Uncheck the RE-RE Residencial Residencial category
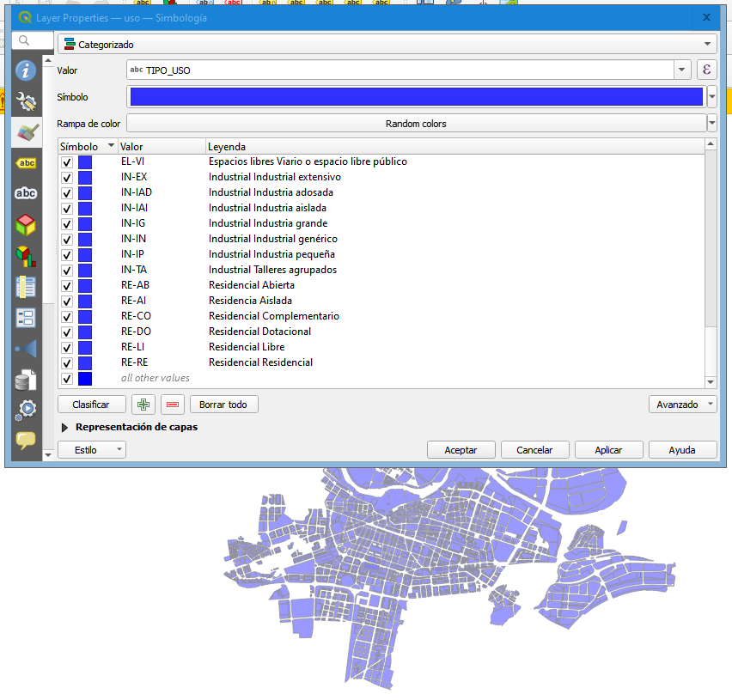Screen dimensions: 732x700 pyautogui.click(x=66, y=362)
